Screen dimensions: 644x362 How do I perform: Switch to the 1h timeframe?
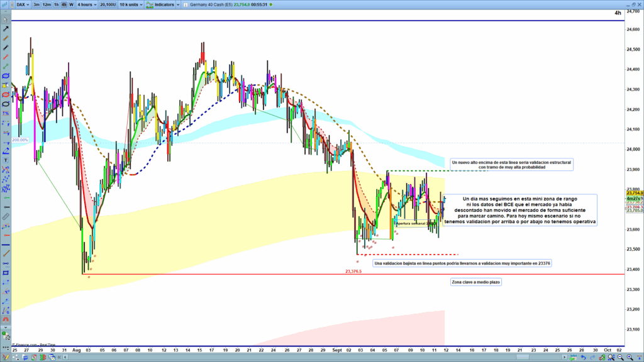(56, 4)
